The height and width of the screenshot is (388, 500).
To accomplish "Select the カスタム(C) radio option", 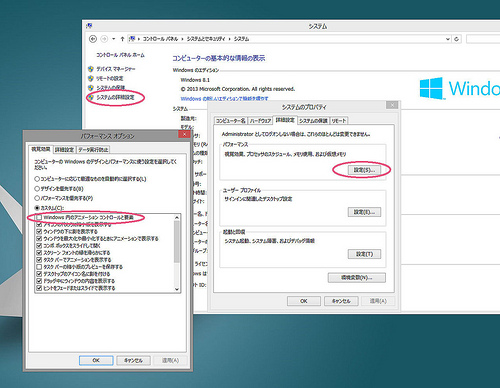I will coord(37,208).
